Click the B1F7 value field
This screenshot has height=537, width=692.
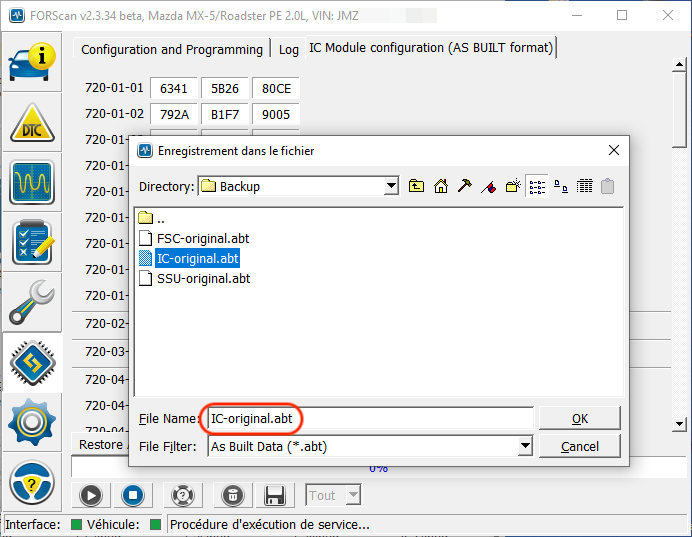(x=225, y=114)
